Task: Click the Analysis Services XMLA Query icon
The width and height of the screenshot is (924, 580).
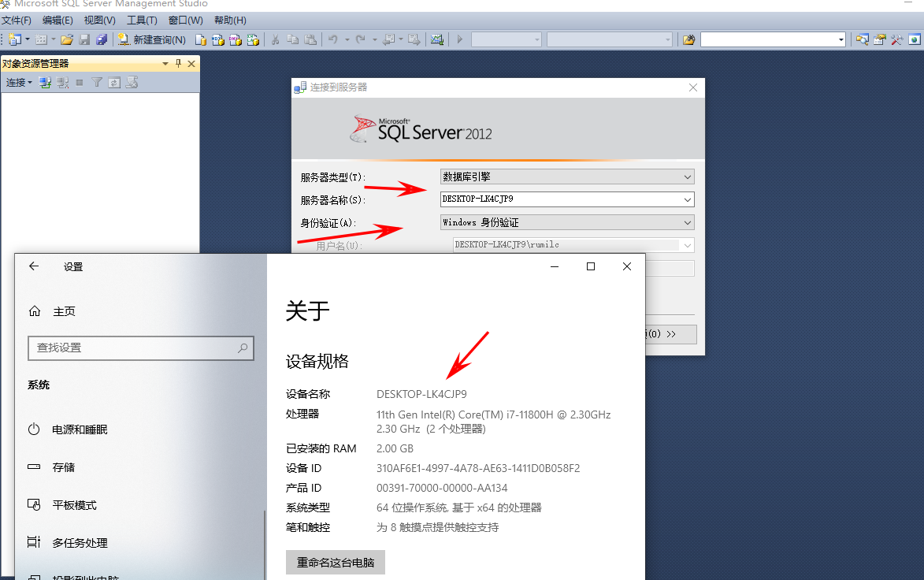Action: point(253,39)
